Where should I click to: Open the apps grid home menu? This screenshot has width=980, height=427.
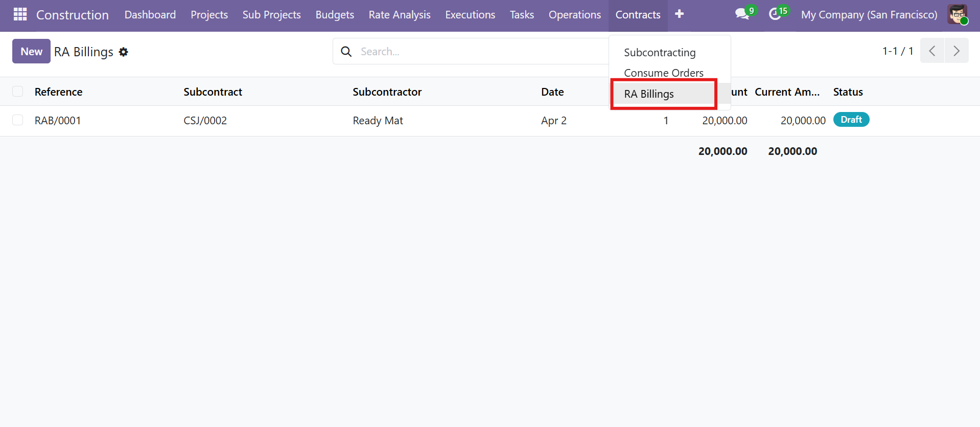pyautogui.click(x=20, y=14)
